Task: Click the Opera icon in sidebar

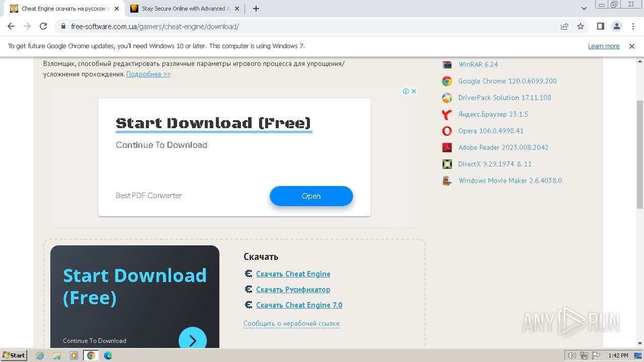Action: (447, 131)
